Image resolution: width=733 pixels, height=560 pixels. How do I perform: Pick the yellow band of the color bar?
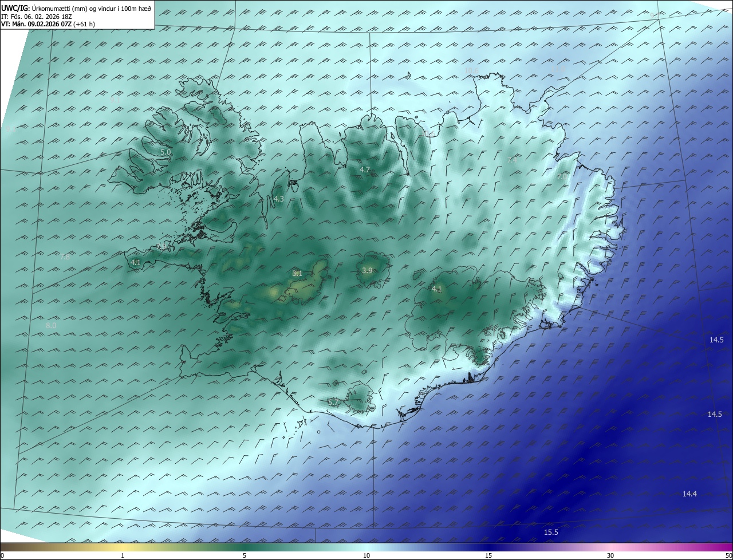[123, 547]
